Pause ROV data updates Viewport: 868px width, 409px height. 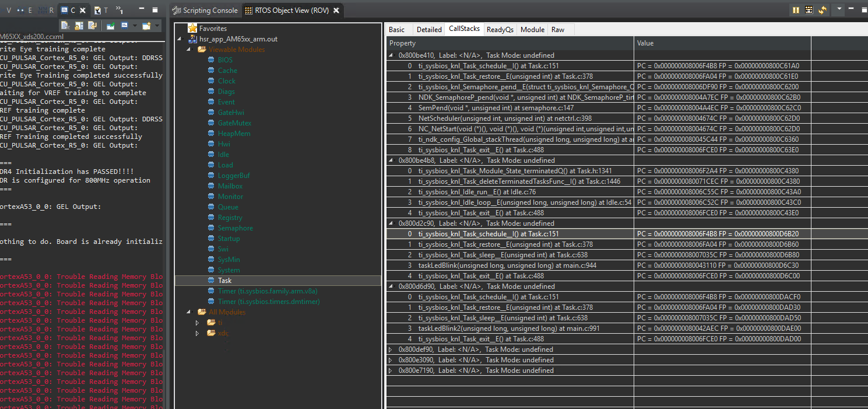pyautogui.click(x=795, y=10)
